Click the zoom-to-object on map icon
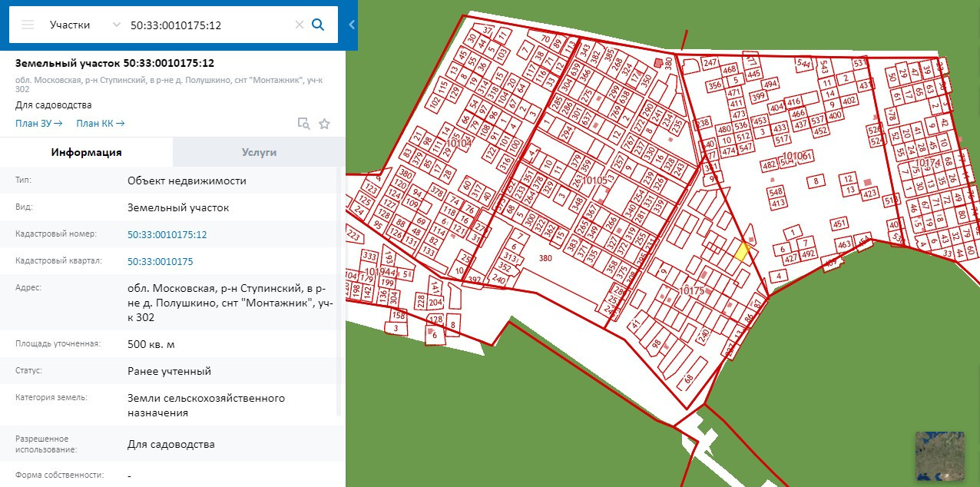The height and width of the screenshot is (487, 980). tap(303, 124)
